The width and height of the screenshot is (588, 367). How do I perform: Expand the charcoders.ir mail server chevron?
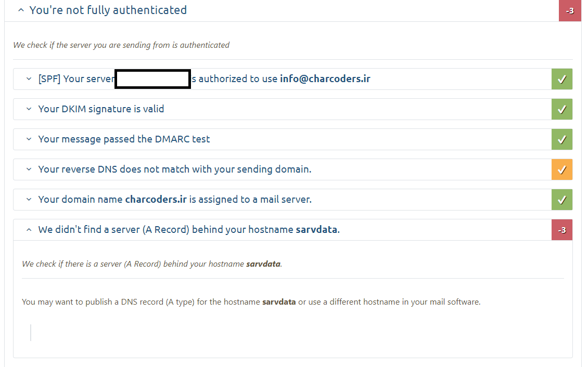pyautogui.click(x=29, y=200)
